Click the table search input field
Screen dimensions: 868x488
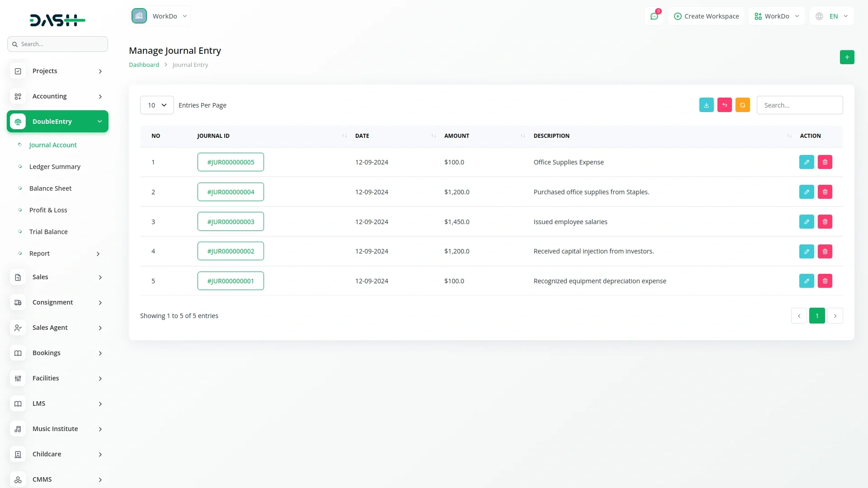click(799, 105)
